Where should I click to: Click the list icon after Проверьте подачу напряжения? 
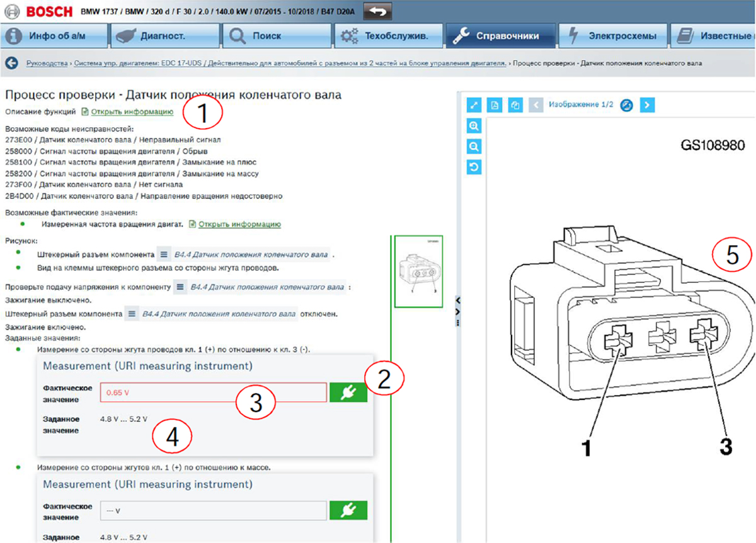(x=180, y=287)
